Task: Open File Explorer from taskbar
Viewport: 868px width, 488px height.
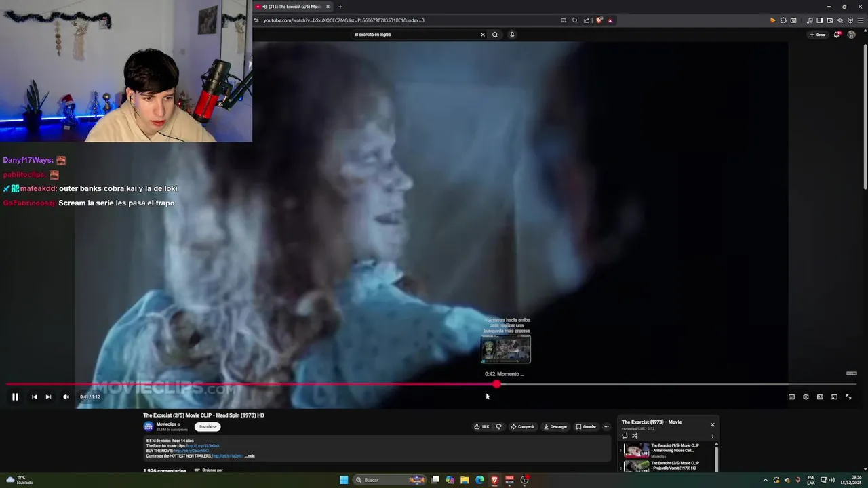Action: (465, 480)
